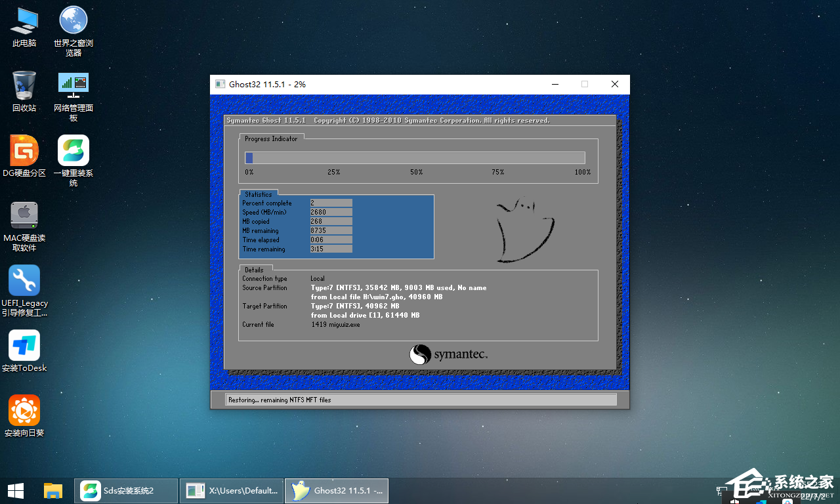
Task: Click the 100% progress marker label
Action: click(x=583, y=172)
